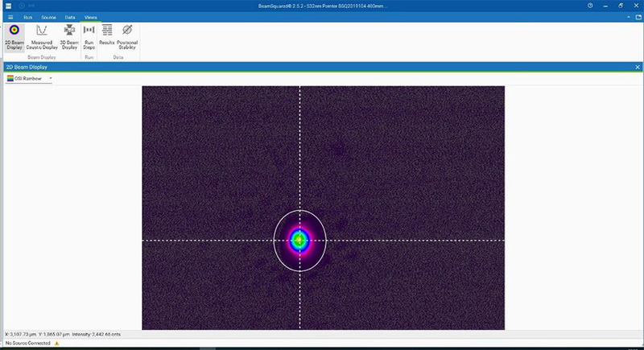Click the hamburger menu icon
Viewport: 644px width, 350px height.
coord(10,16)
